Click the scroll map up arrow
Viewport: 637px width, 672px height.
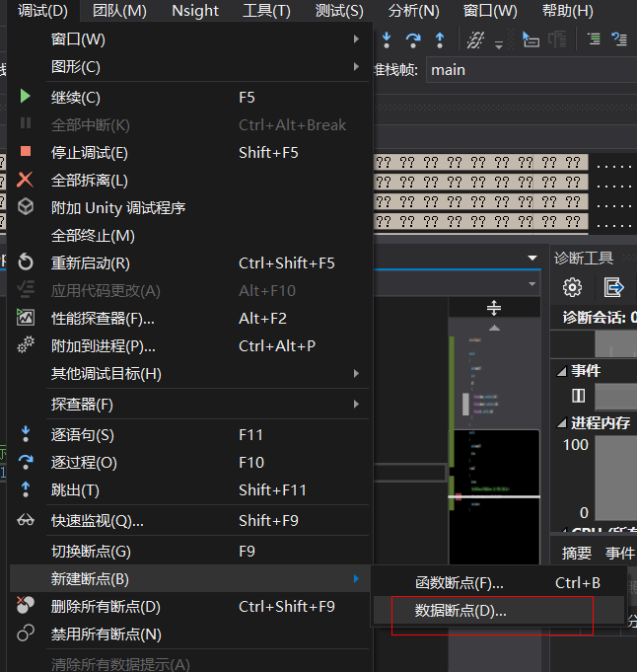(494, 328)
